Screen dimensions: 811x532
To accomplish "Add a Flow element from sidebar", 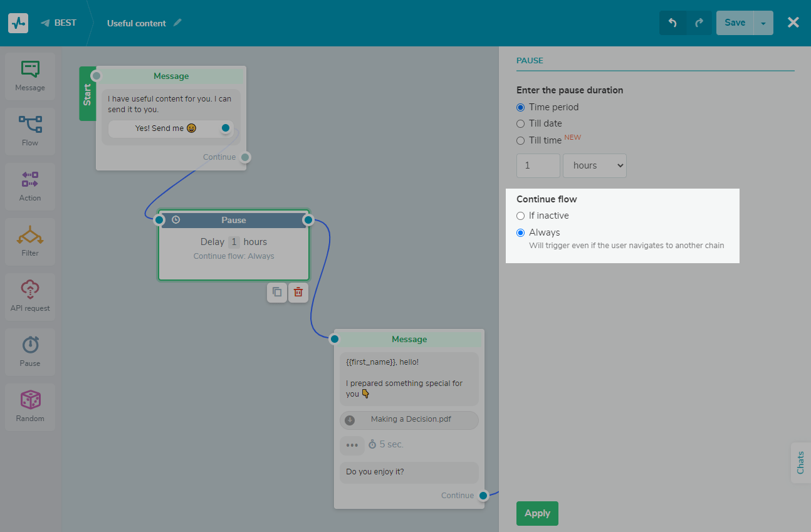I will pyautogui.click(x=30, y=125).
